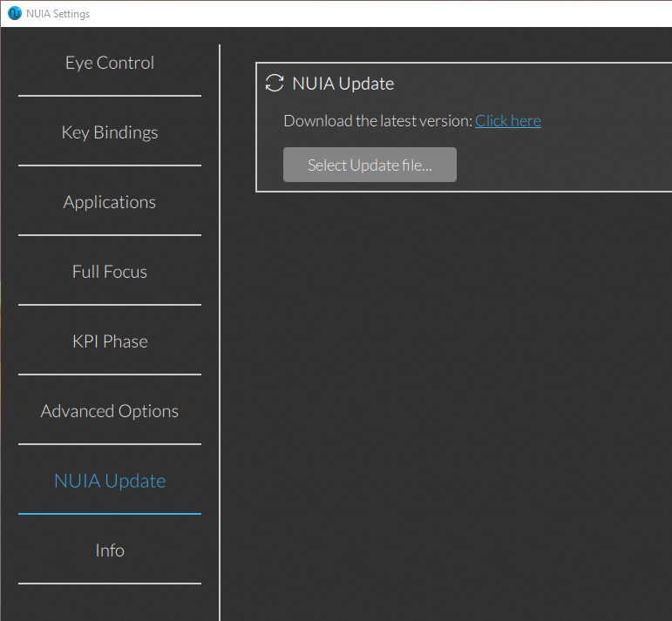This screenshot has height=621, width=672.
Task: Select the Full Focus tab
Action: coord(110,272)
